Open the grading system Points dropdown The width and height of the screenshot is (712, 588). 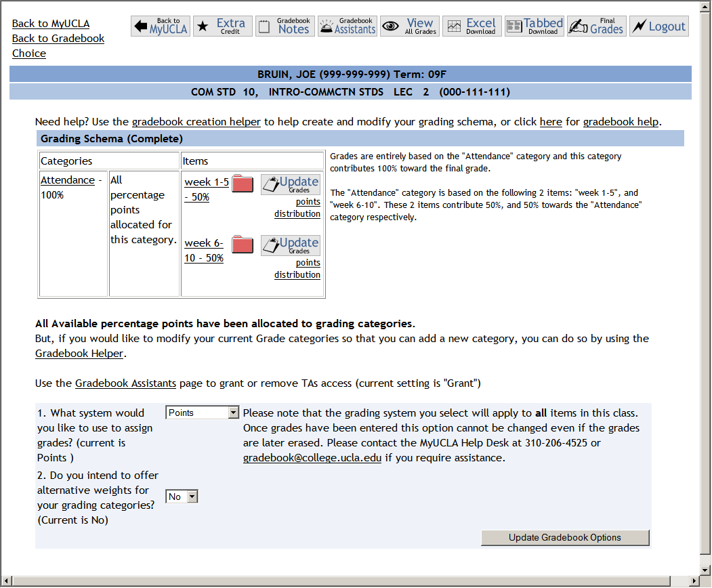point(202,413)
